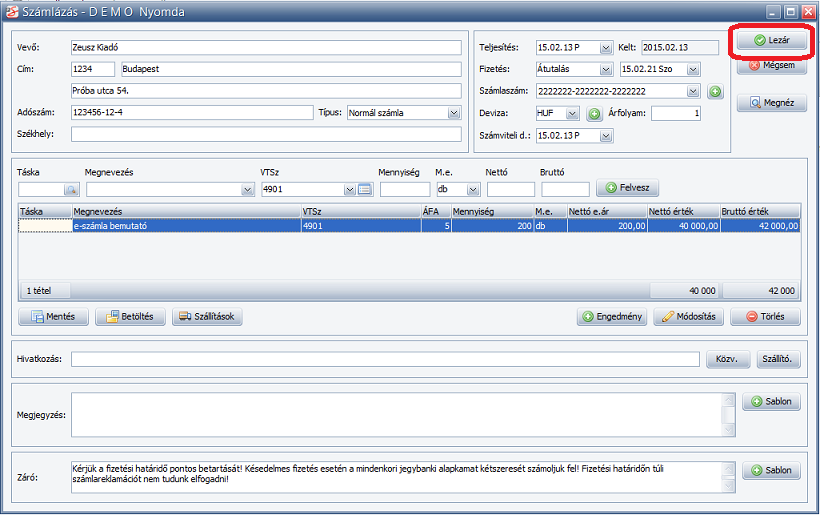Open the VTSz list with the table icon
Image resolution: width=820 pixels, height=515 pixels.
click(365, 189)
